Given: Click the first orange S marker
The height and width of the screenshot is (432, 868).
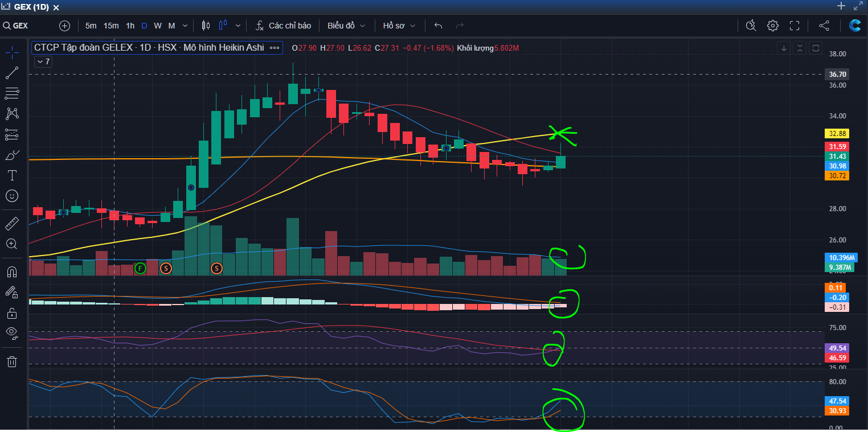Looking at the screenshot, I should coord(166,268).
